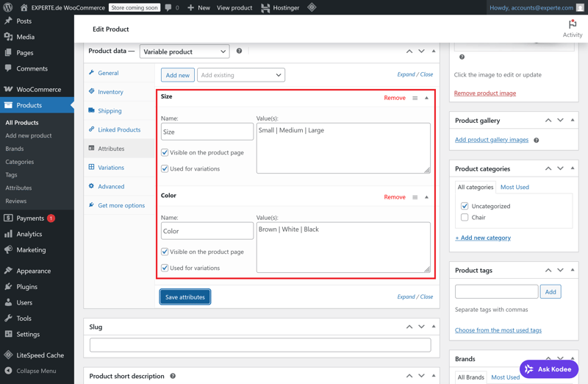Screen dimensions: 588x384
Task: Click the Slug text input field
Action: pyautogui.click(x=260, y=345)
